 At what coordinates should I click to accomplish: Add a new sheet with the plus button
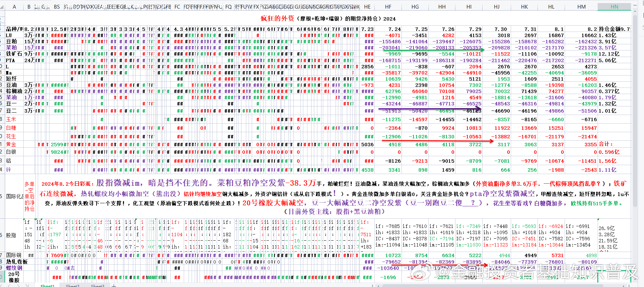[114, 285]
